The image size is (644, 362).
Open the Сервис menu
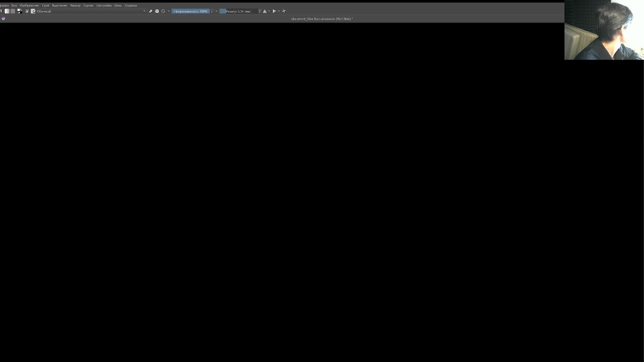89,6
